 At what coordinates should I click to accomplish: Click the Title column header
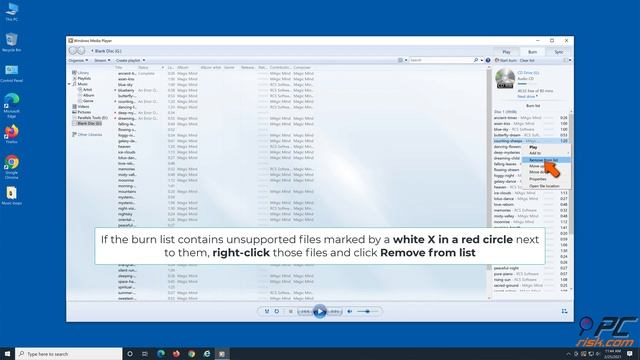pyautogui.click(x=119, y=67)
